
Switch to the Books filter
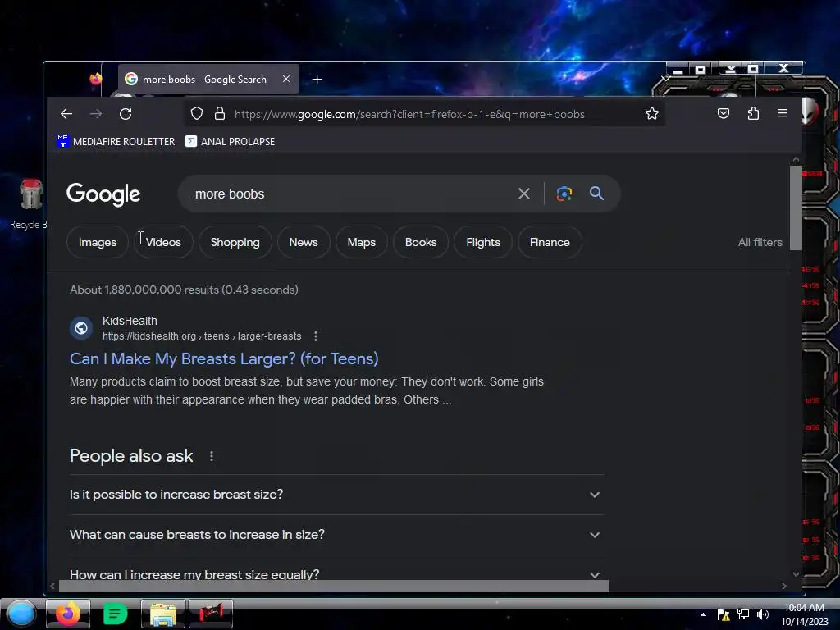point(421,242)
